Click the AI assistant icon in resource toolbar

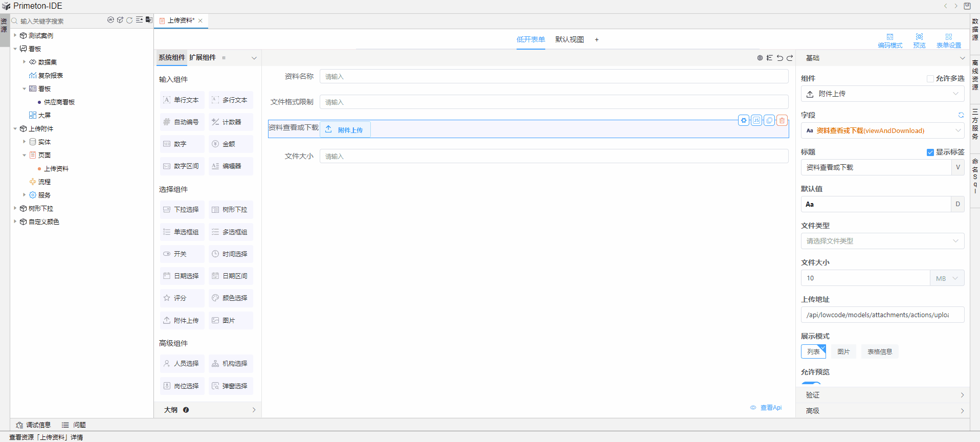[110, 20]
